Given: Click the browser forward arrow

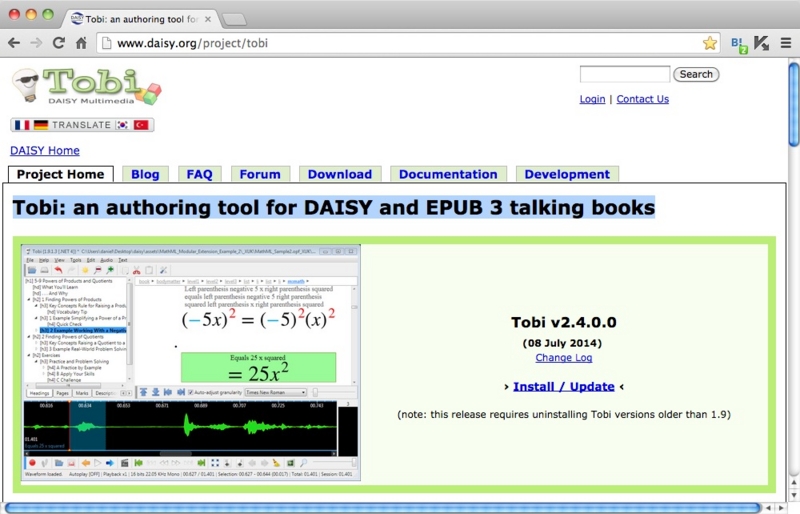Looking at the screenshot, I should (x=36, y=43).
